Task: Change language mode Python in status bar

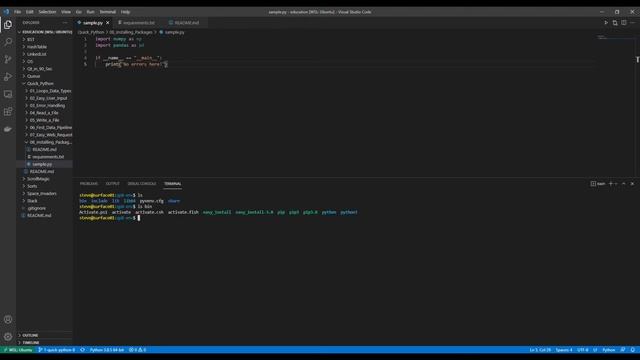Action: tap(609, 350)
